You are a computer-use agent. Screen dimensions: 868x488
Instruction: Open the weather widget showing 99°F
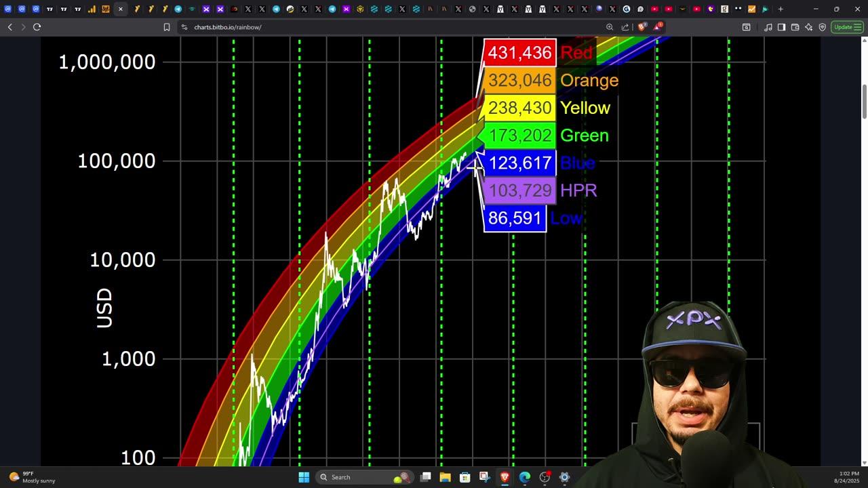pos(33,477)
